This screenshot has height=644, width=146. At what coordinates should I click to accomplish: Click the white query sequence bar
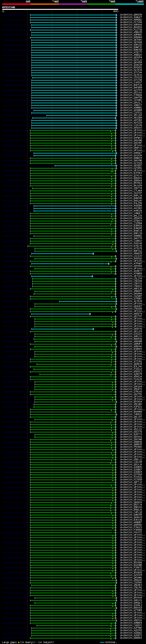click(x=60, y=9)
